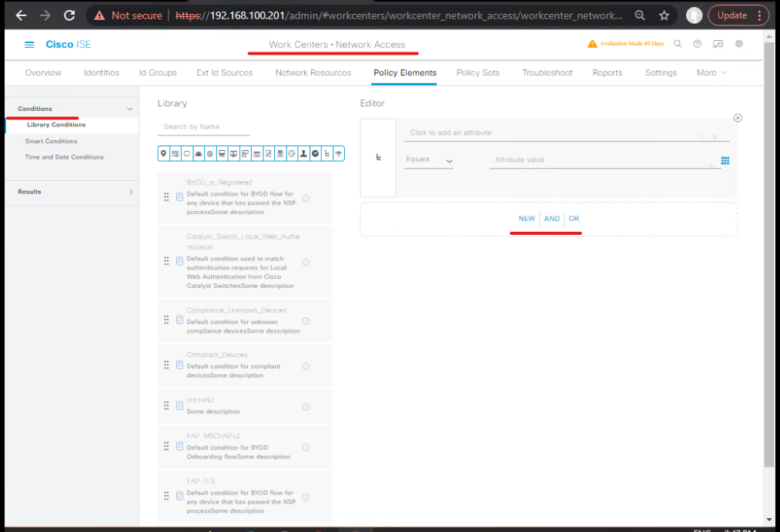Click the scrollbar down arrow
The height and width of the screenshot is (532, 780).
pyautogui.click(x=769, y=520)
